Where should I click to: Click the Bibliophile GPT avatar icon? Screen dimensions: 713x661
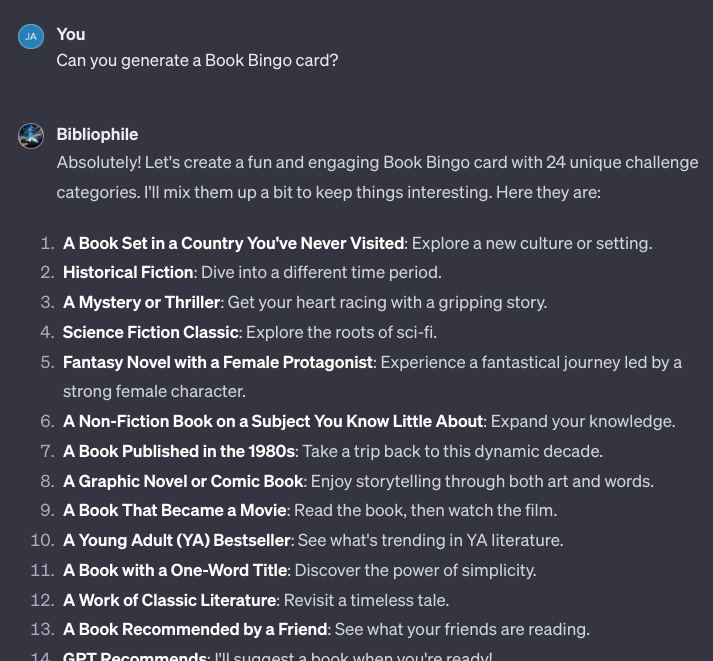(31, 136)
